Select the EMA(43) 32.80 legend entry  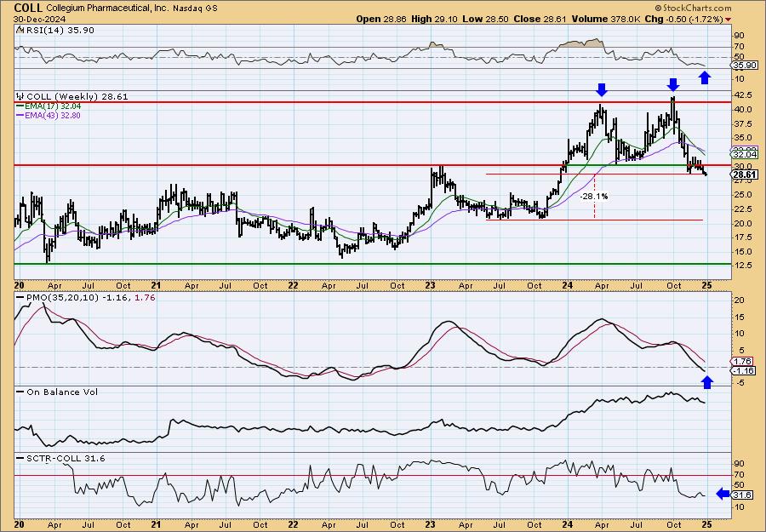coord(49,115)
